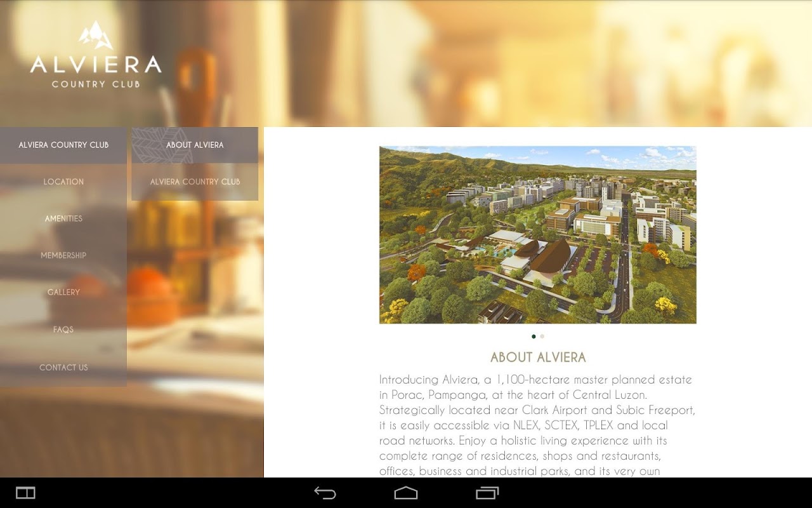Open the Gallery section

pyautogui.click(x=63, y=292)
